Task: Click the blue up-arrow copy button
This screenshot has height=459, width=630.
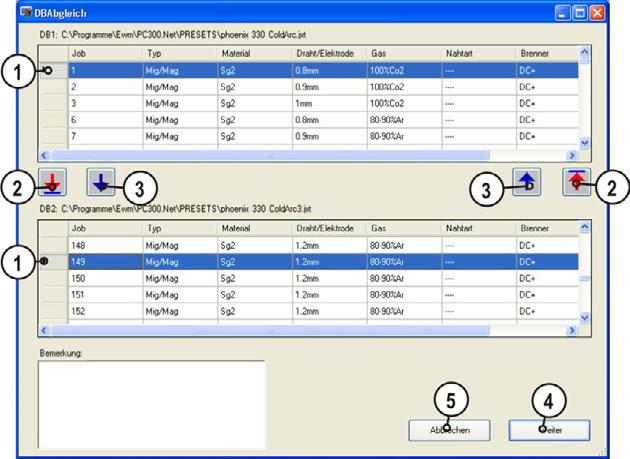Action: pos(527,182)
